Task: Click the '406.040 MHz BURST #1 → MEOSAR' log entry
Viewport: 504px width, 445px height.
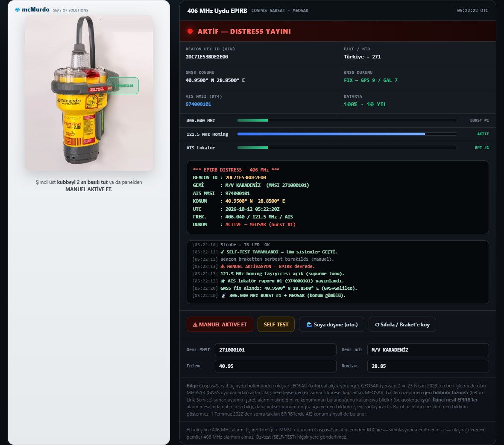Action: pyautogui.click(x=269, y=295)
